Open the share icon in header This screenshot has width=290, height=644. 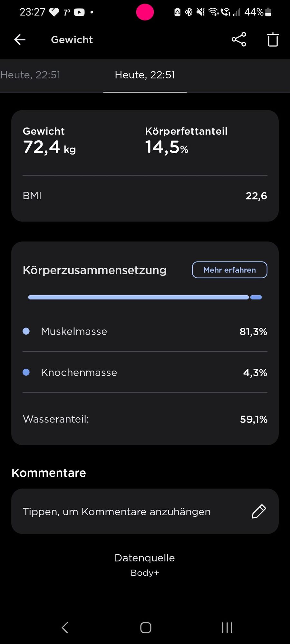click(239, 40)
